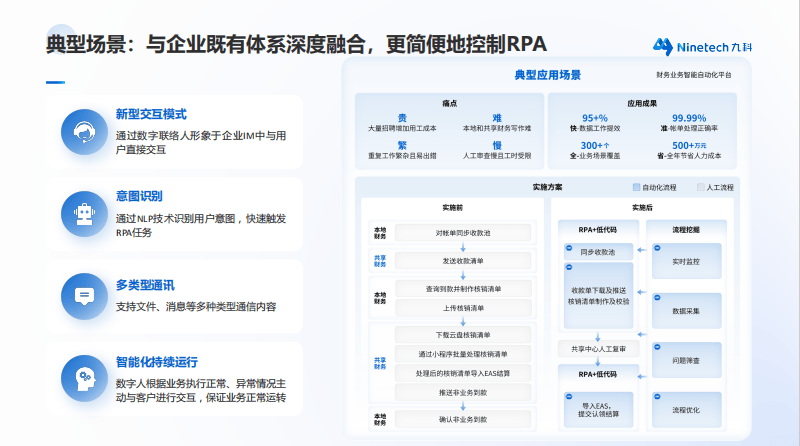The height and width of the screenshot is (446, 800).
Task: Click the 实施方案 section header
Action: 547,187
